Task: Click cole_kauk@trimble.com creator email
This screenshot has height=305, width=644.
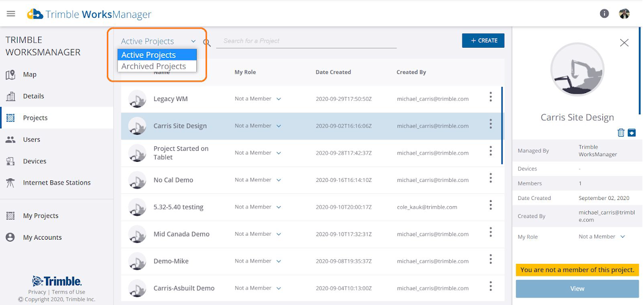Action: click(x=427, y=207)
